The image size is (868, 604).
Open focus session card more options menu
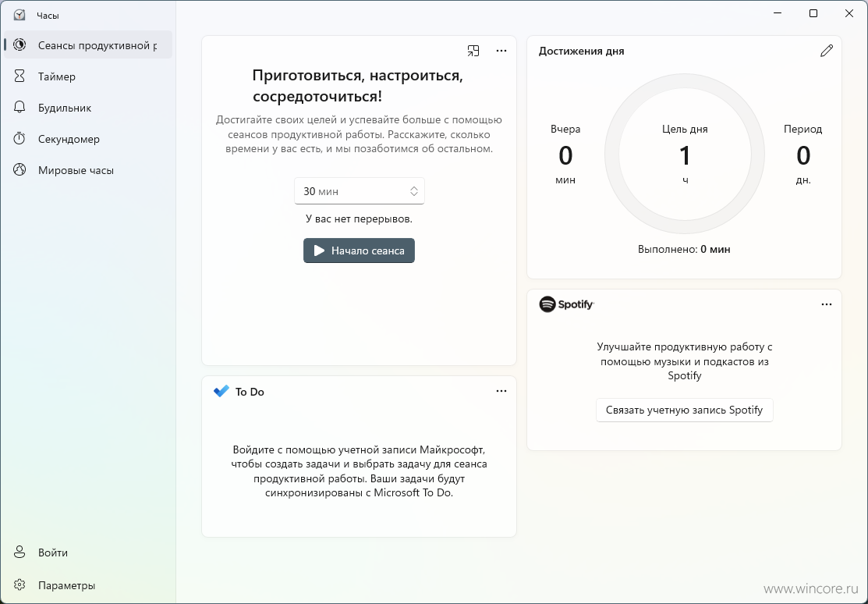501,51
